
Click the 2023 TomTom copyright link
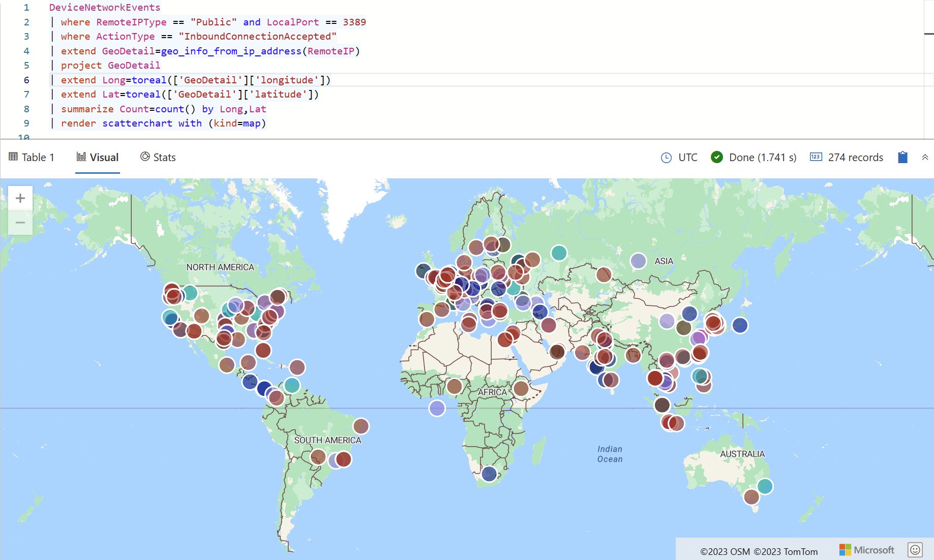click(786, 551)
